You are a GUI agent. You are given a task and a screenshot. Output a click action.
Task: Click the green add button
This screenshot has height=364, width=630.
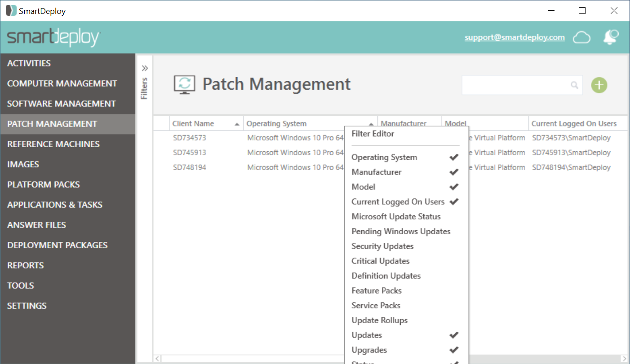coord(599,85)
